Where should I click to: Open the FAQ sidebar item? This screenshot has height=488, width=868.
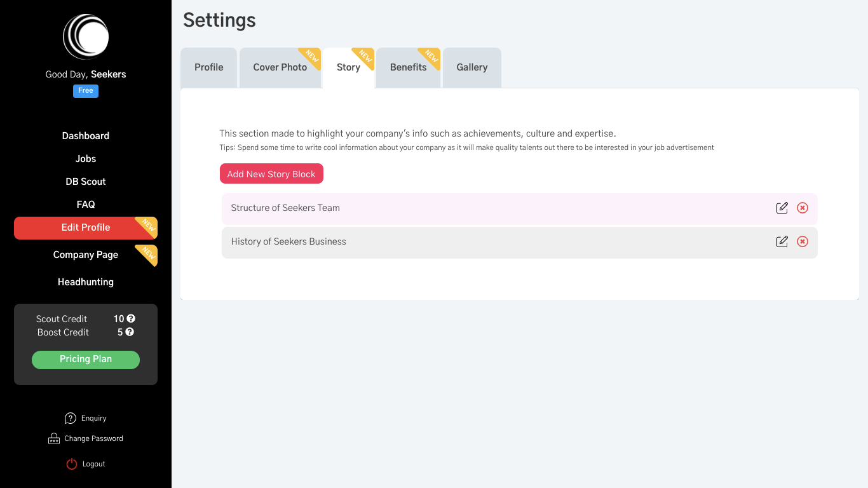click(86, 205)
